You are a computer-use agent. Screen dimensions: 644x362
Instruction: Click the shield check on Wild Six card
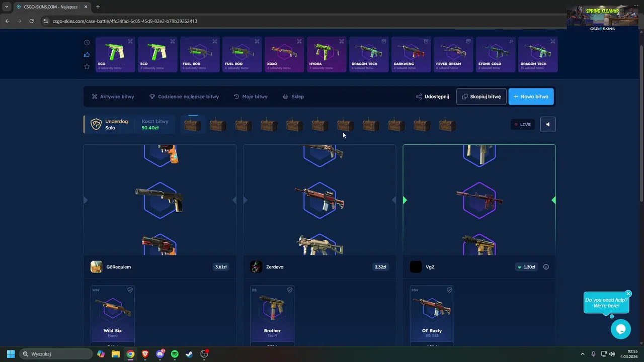coord(130,290)
